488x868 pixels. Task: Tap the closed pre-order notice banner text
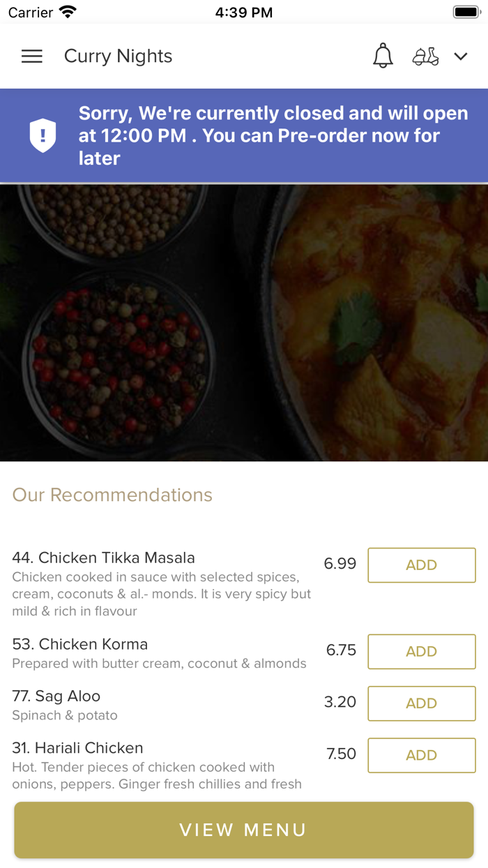click(x=273, y=135)
